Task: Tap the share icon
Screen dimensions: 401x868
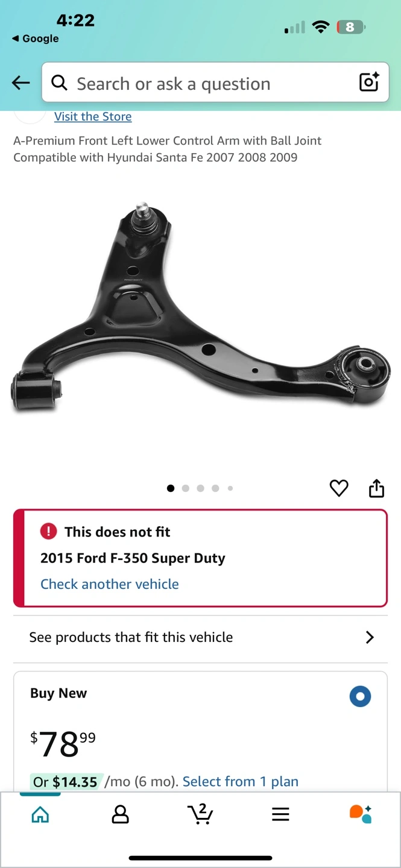Action: point(376,488)
